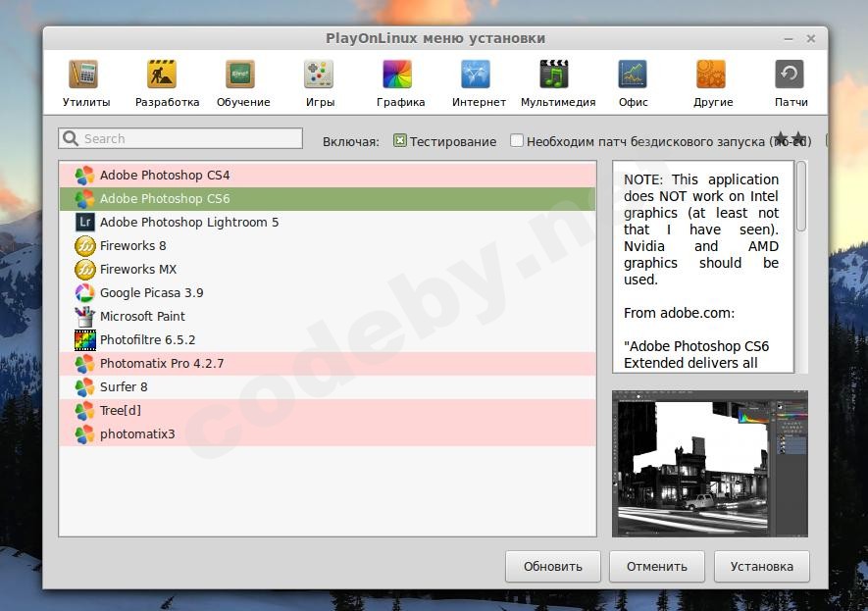The image size is (868, 611).
Task: Click the Tree[d] icon
Action: click(x=84, y=411)
